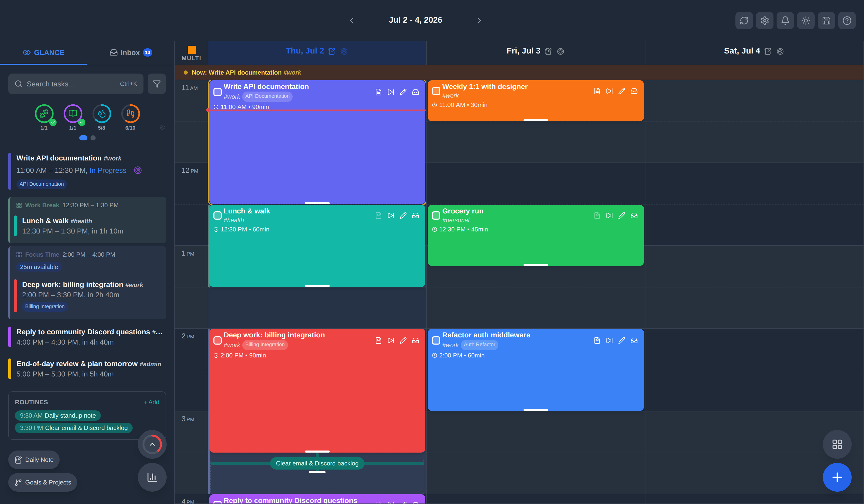Open the Inbox tab
Image resolution: width=864 pixels, height=504 pixels.
[x=131, y=53]
